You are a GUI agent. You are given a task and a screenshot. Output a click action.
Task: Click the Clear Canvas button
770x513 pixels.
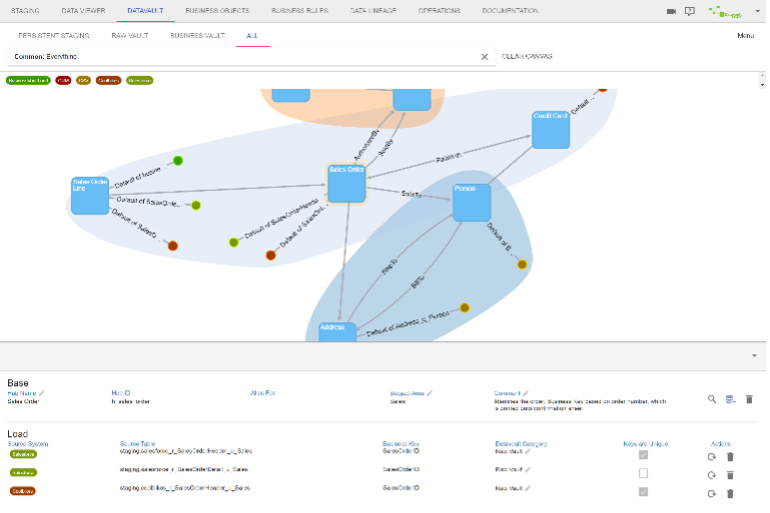coord(527,56)
